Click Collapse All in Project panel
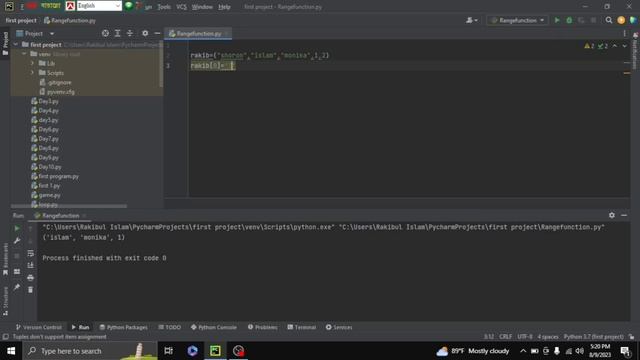 click(130, 33)
